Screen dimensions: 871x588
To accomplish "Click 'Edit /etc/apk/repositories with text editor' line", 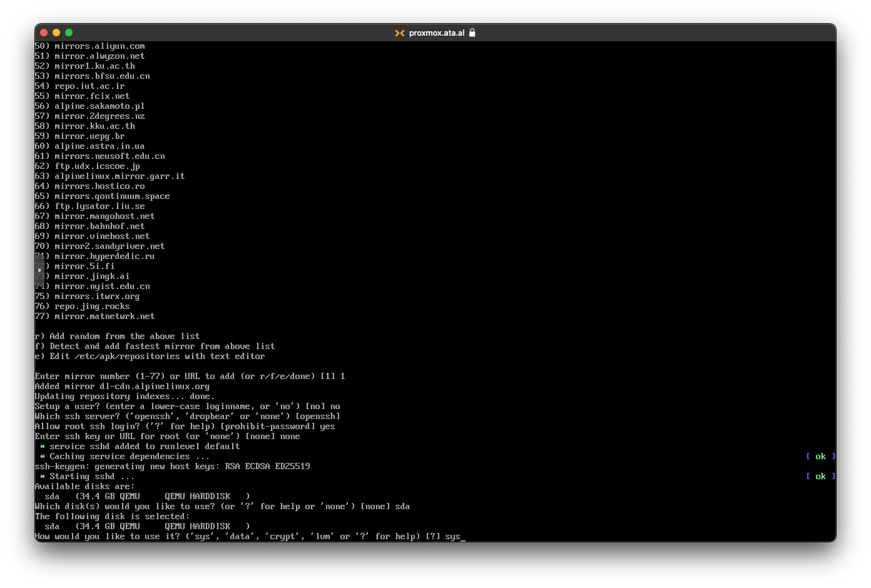I will pos(150,357).
